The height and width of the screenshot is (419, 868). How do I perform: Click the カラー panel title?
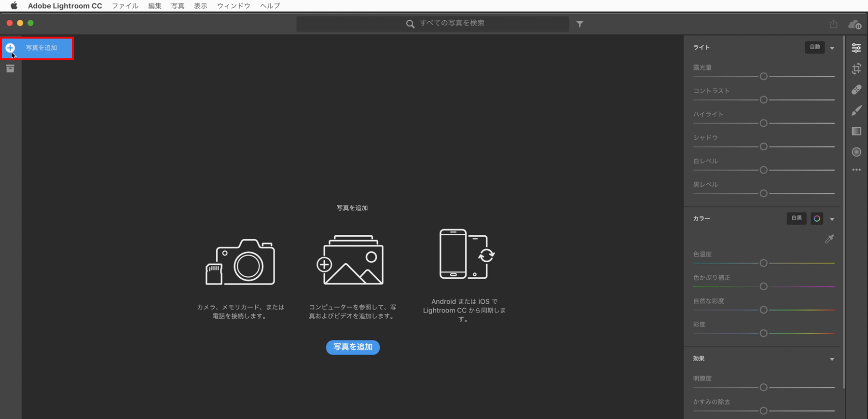pos(702,218)
